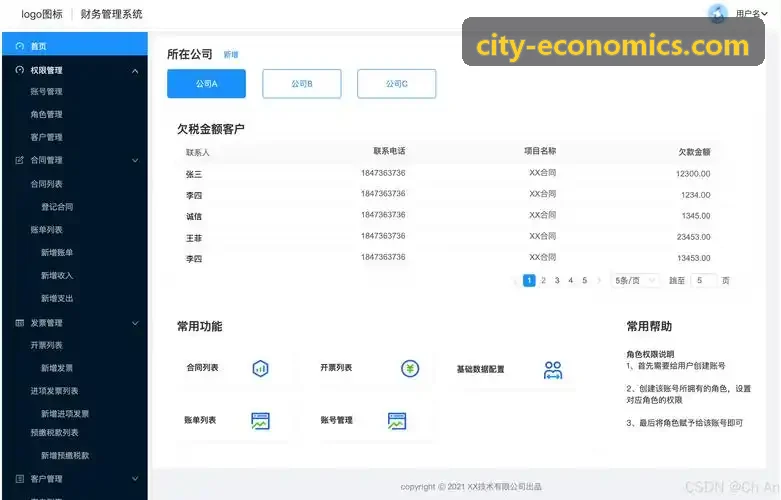
Task: Click the 联系电话 column header
Action: tap(390, 151)
